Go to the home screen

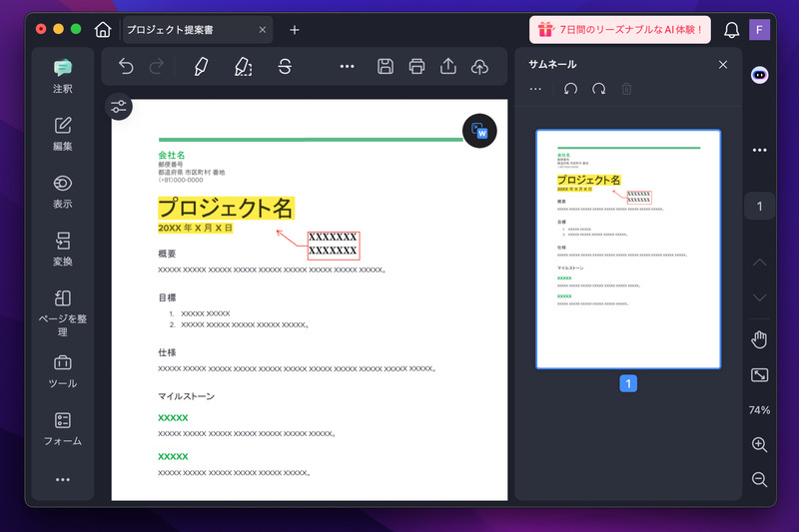pos(103,30)
